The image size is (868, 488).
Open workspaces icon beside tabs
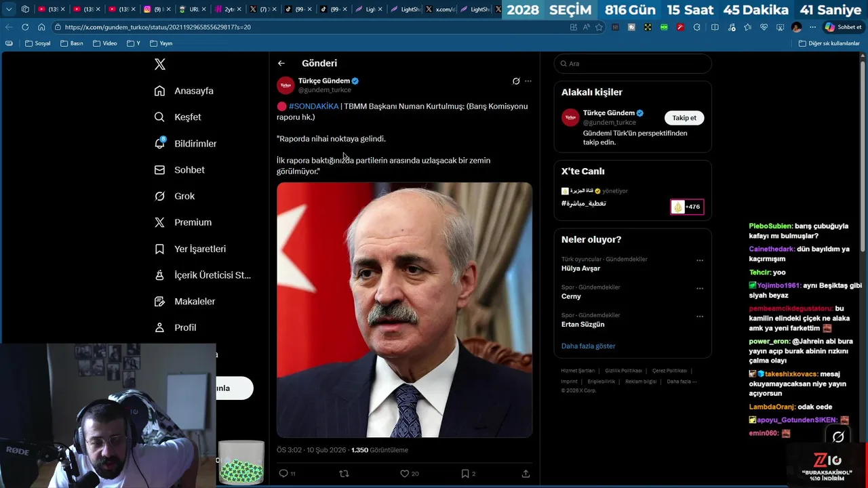25,9
